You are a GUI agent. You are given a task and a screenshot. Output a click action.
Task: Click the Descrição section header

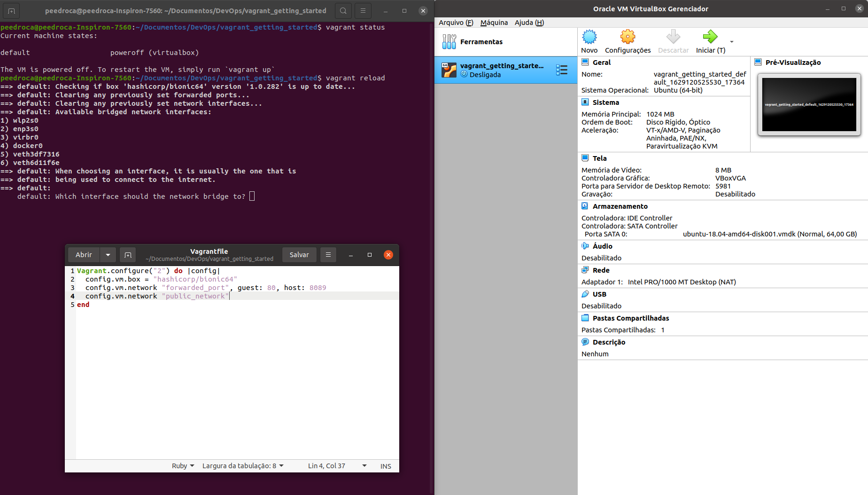pos(609,342)
